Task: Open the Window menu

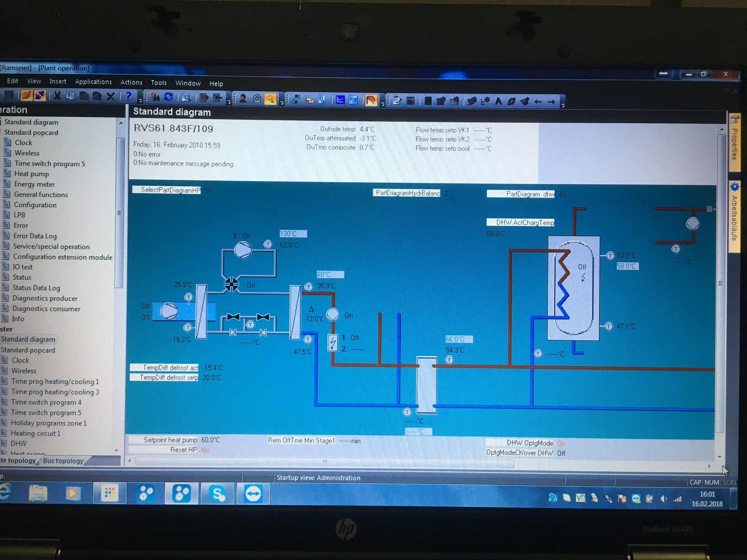Action: point(188,83)
